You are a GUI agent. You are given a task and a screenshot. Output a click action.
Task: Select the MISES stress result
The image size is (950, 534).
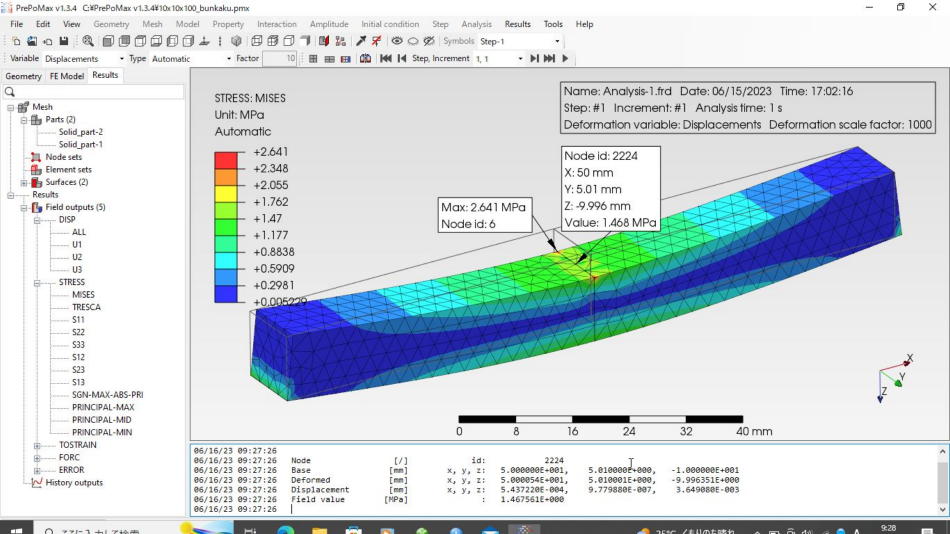point(83,295)
